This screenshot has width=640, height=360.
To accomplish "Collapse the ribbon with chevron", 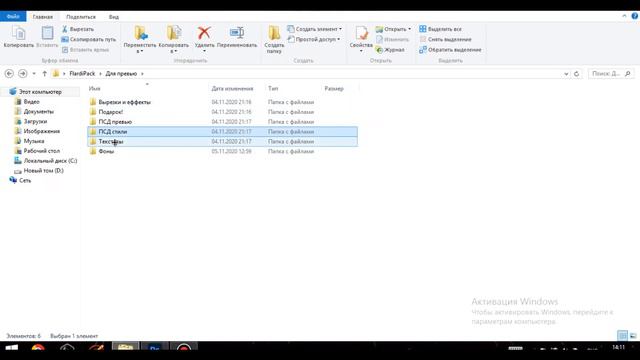I will tap(624, 16).
